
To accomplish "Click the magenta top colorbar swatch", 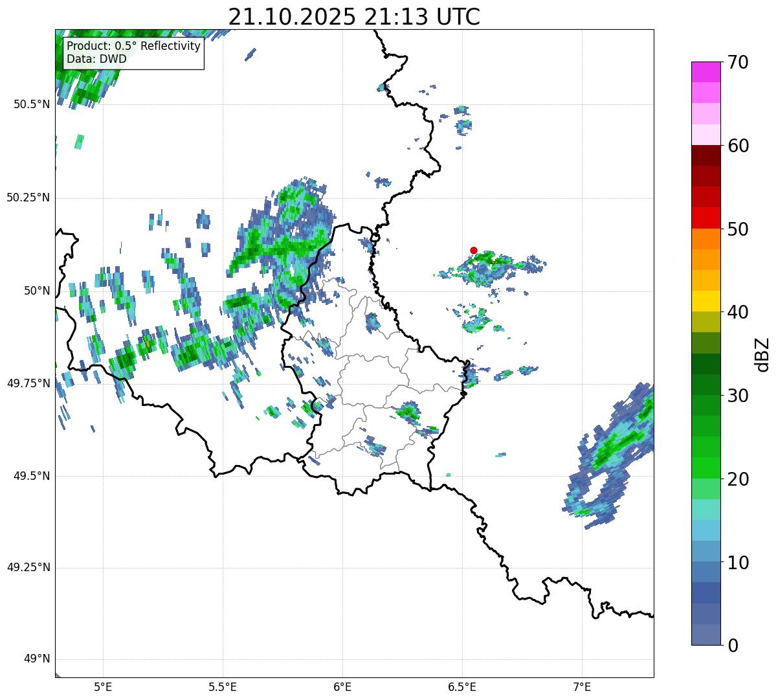I will 706,72.
